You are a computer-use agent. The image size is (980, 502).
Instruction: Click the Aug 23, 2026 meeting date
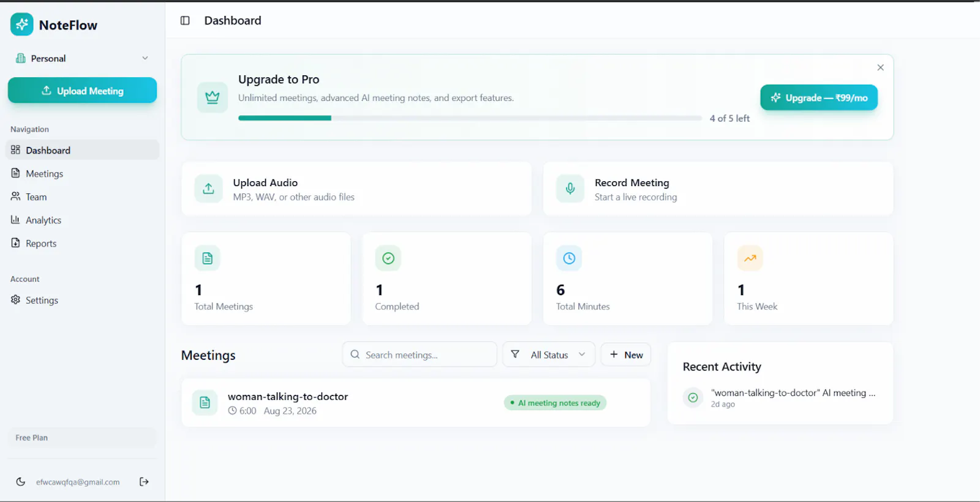[290, 411]
